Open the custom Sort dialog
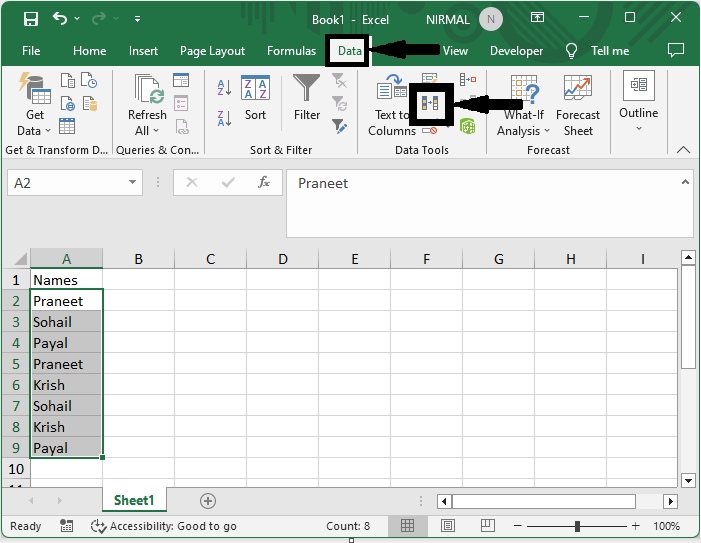The height and width of the screenshot is (543, 701). pos(255,98)
